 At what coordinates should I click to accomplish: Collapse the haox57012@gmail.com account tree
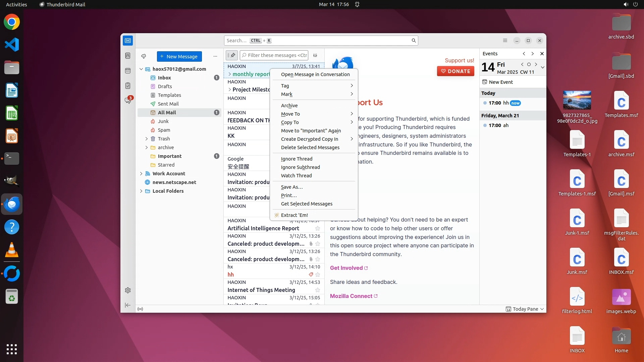tap(141, 69)
